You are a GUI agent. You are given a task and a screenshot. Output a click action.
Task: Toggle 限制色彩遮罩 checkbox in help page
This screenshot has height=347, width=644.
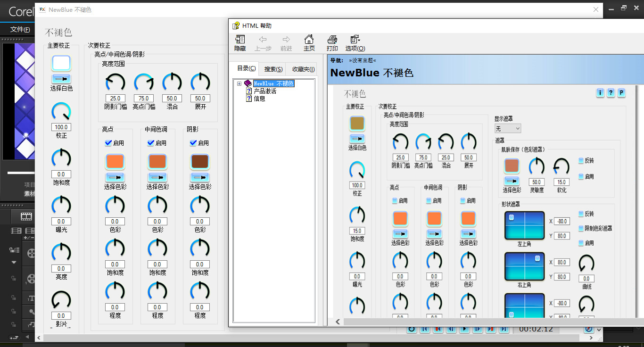coord(581,228)
